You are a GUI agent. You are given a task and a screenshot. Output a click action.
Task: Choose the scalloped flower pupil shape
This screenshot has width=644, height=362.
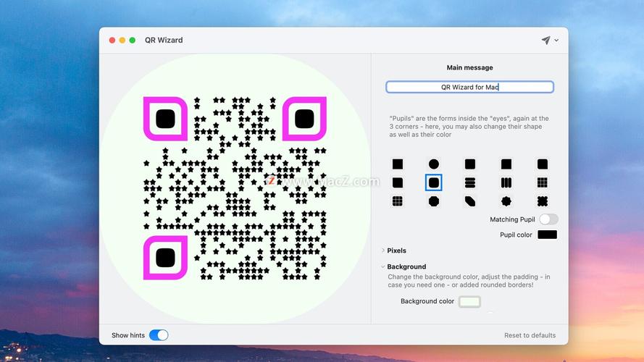(x=506, y=201)
